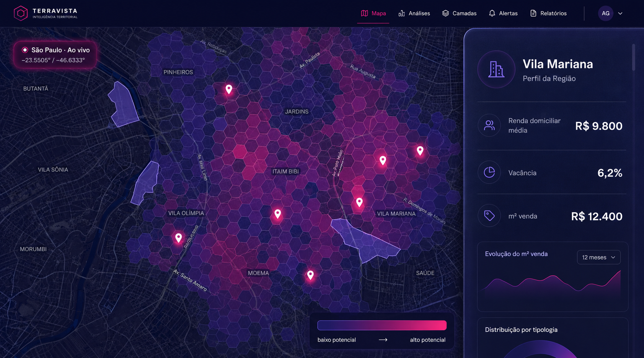Image resolution: width=644 pixels, height=358 pixels.
Task: Open the Mapa tab
Action: pos(373,13)
